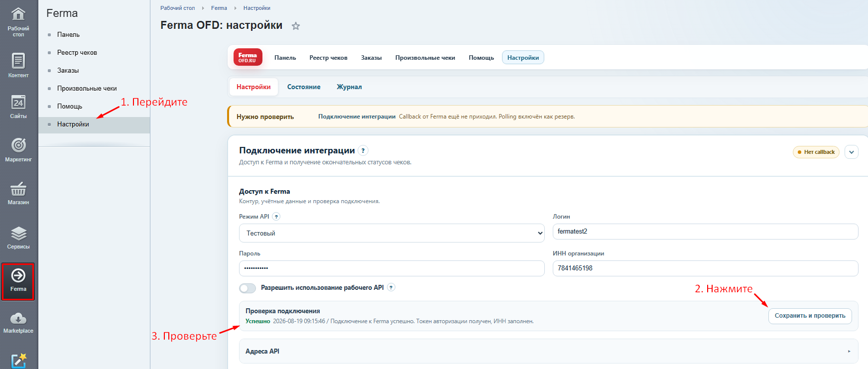The width and height of the screenshot is (868, 369).
Task: Select Настройки in the top Ferma menu
Action: pyautogui.click(x=523, y=58)
